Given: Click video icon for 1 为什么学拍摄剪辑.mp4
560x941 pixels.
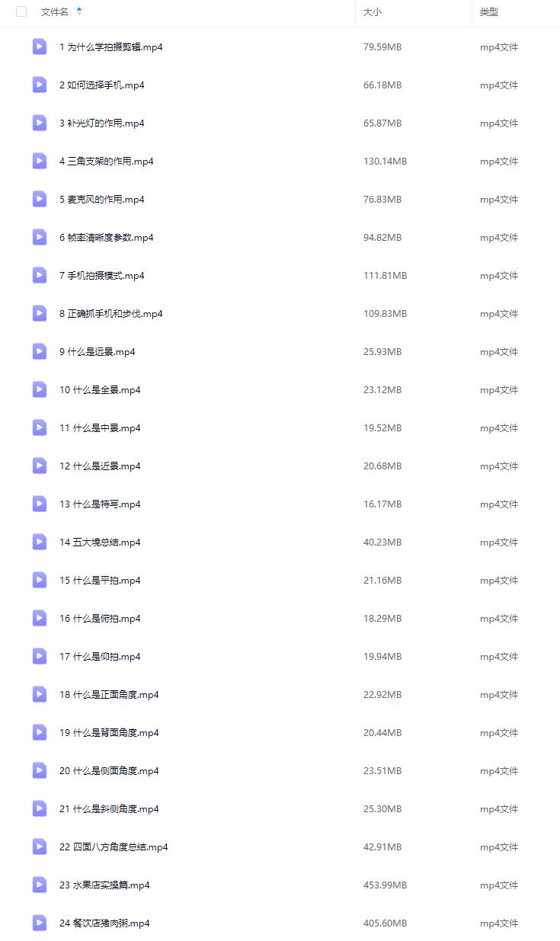Looking at the screenshot, I should tap(40, 46).
